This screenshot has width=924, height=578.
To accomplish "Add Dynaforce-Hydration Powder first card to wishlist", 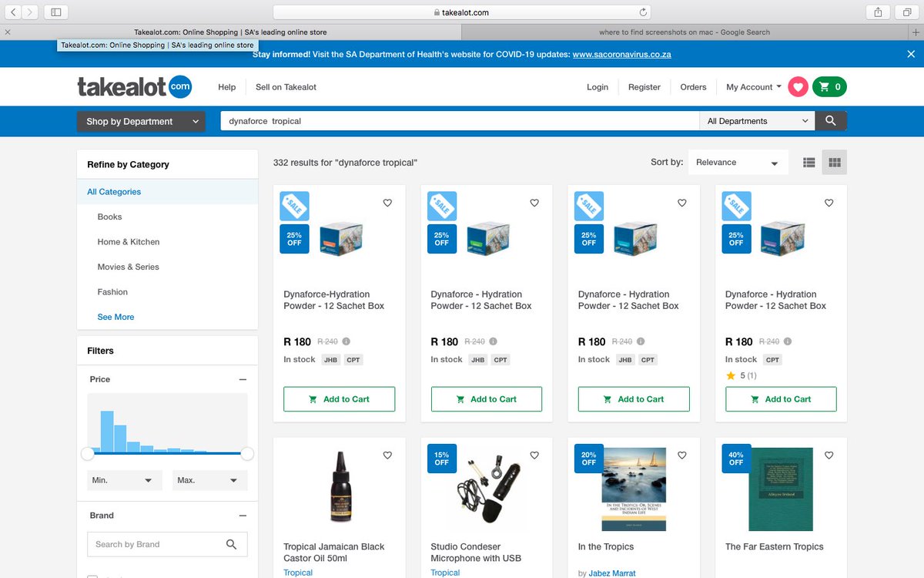I will 387,203.
